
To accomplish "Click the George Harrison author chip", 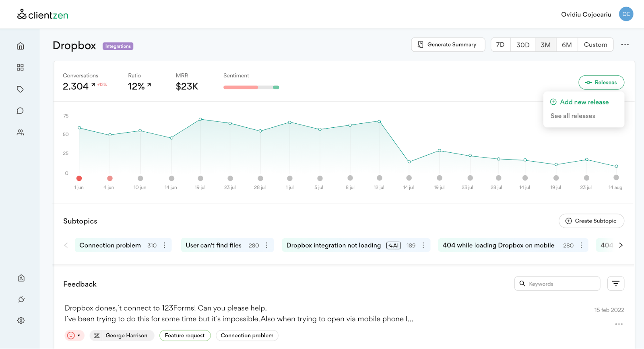I will [122, 335].
